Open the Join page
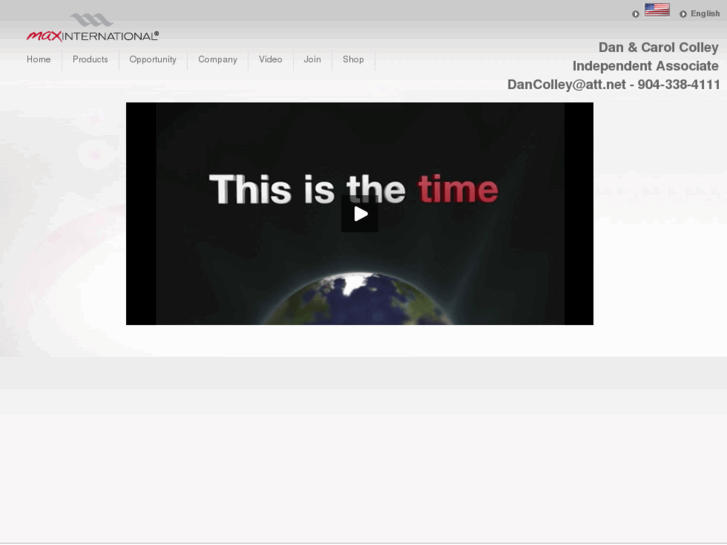This screenshot has width=727, height=545. coord(312,59)
